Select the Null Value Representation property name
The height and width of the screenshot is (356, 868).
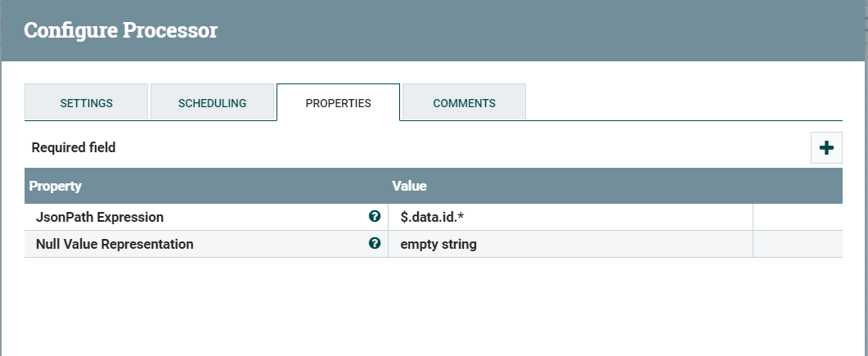pos(115,244)
